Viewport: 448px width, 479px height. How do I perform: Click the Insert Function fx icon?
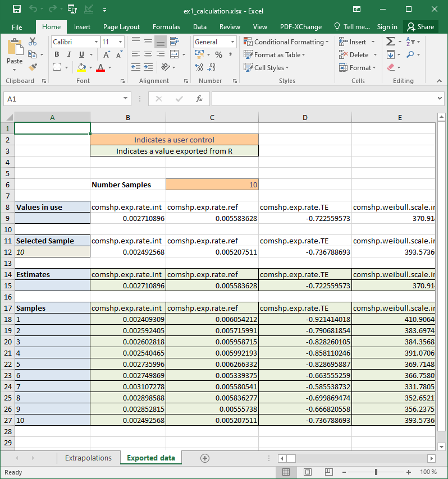(199, 99)
